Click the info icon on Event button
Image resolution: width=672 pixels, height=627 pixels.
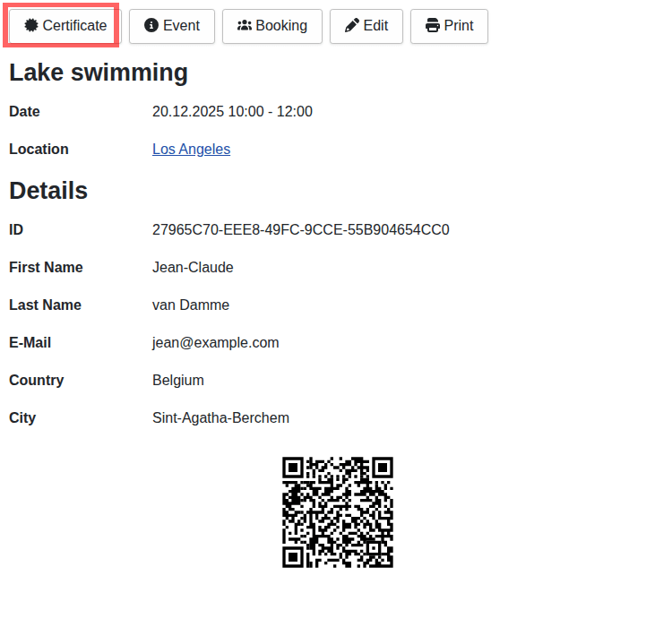tap(151, 26)
